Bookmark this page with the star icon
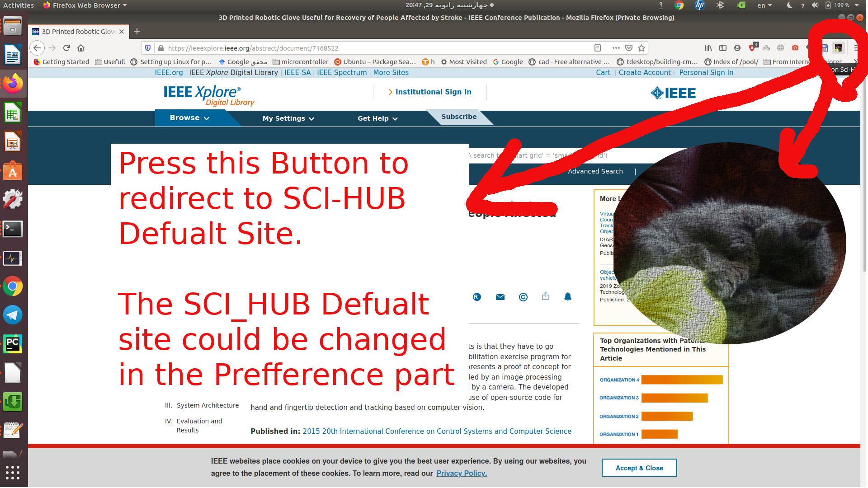The width and height of the screenshot is (868, 488). 641,48
